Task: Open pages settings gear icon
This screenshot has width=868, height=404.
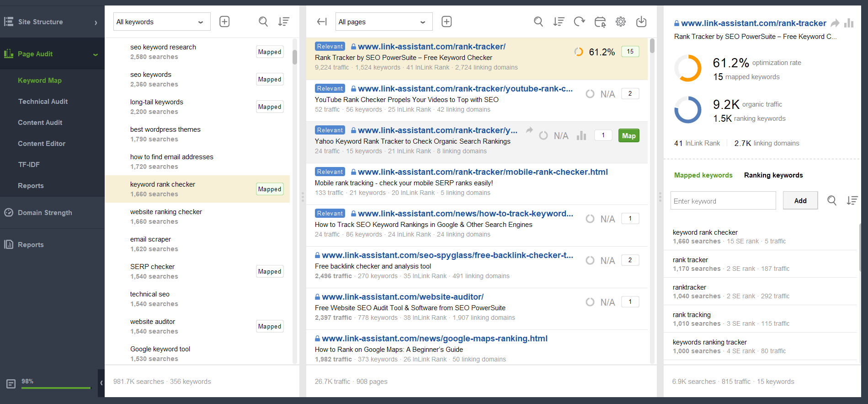Action: pos(621,22)
